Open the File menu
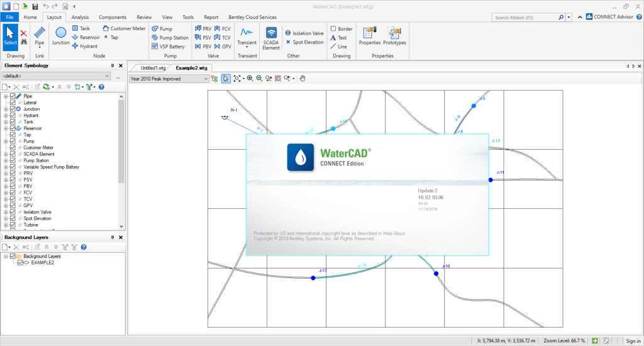This screenshot has height=346, width=644. (9, 17)
